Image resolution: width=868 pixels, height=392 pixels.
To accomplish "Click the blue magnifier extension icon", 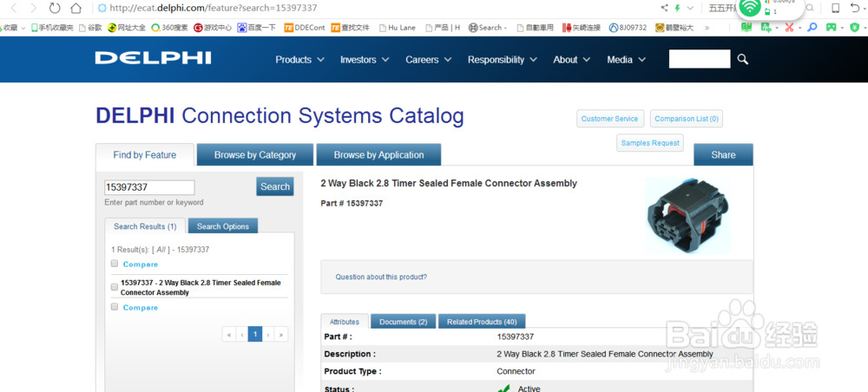I will click(x=812, y=27).
